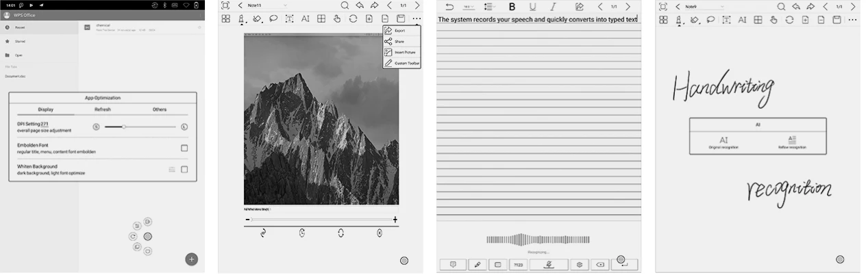This screenshot has width=868, height=275.
Task: Go to next page in Note11
Action: (x=417, y=5)
